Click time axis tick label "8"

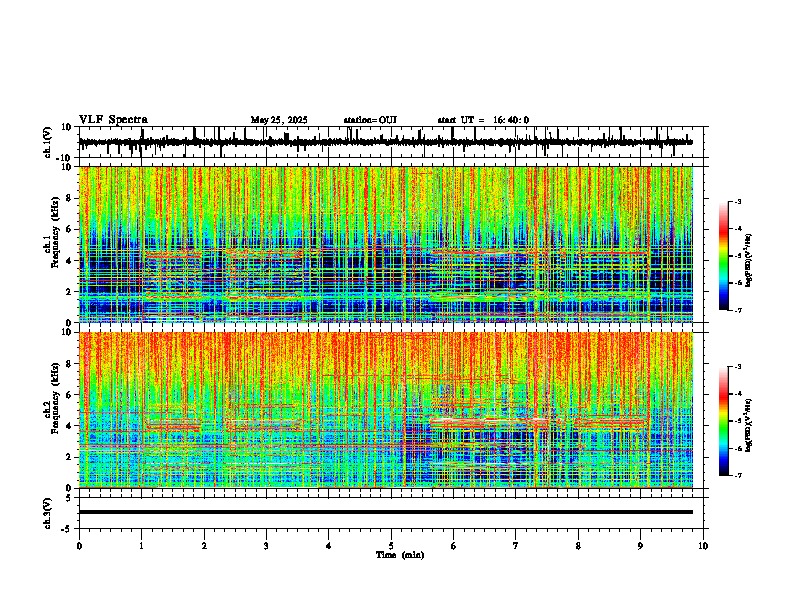coord(578,546)
